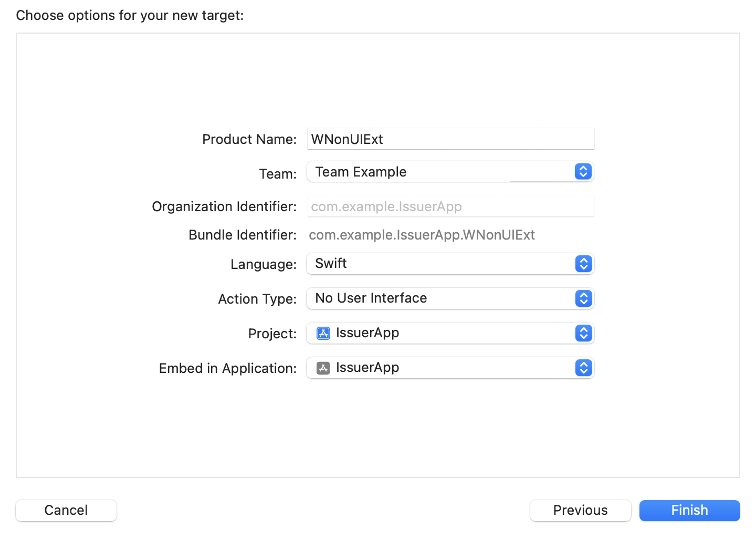Open the Action Type dropdown
Viewport: 756px width, 539px height.
click(x=450, y=298)
